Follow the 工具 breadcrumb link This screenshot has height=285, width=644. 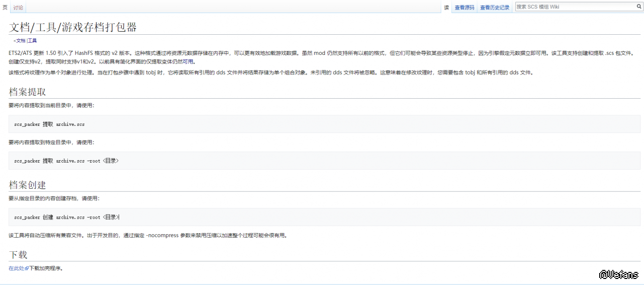[x=32, y=40]
